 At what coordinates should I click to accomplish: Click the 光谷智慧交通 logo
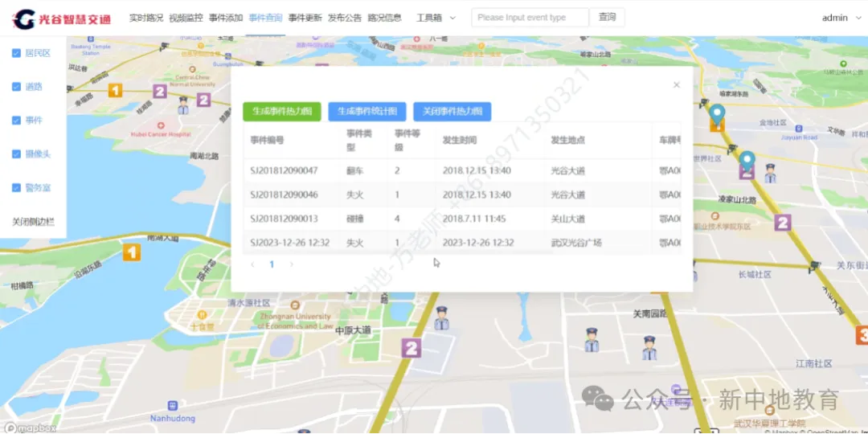click(x=62, y=18)
